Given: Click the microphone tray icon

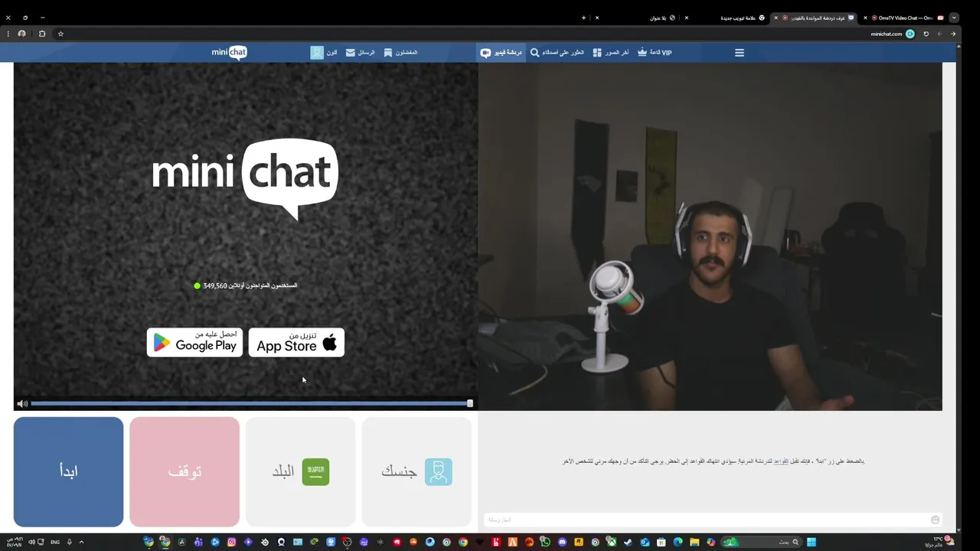Looking at the screenshot, I should [x=69, y=542].
